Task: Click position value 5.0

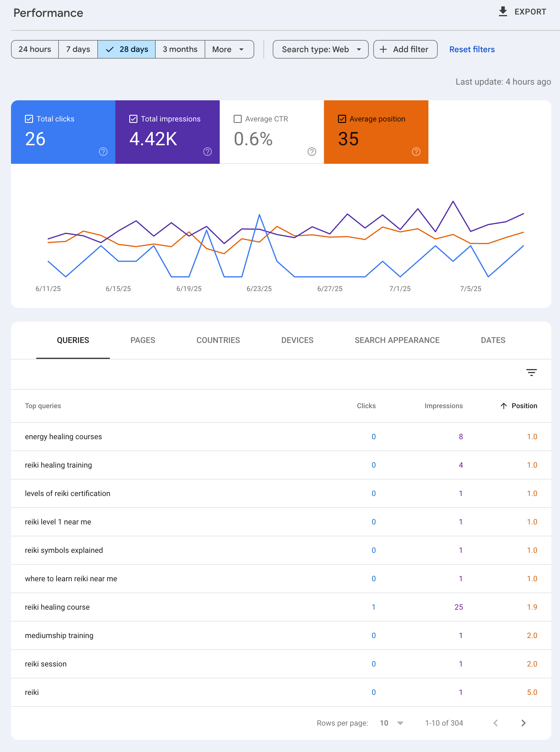Action: (x=532, y=692)
